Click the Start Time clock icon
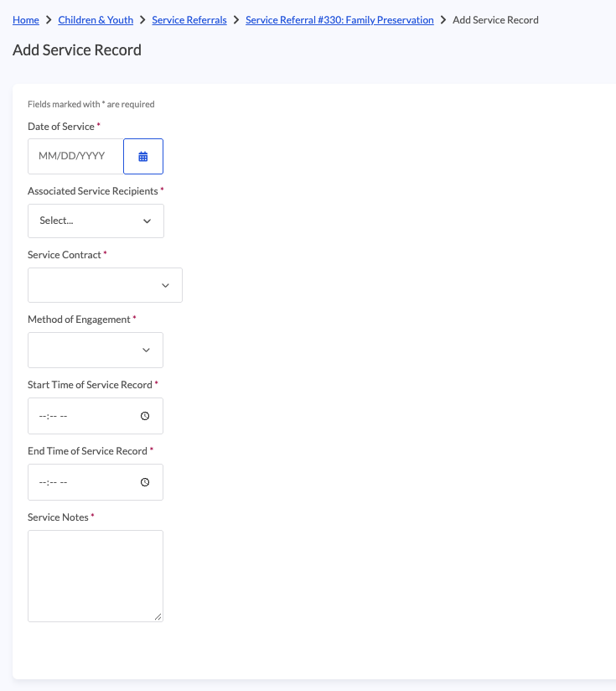The image size is (616, 691). [x=145, y=416]
